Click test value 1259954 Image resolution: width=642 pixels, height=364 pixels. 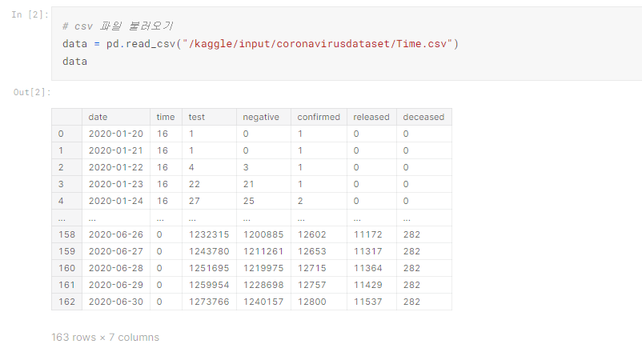209,285
